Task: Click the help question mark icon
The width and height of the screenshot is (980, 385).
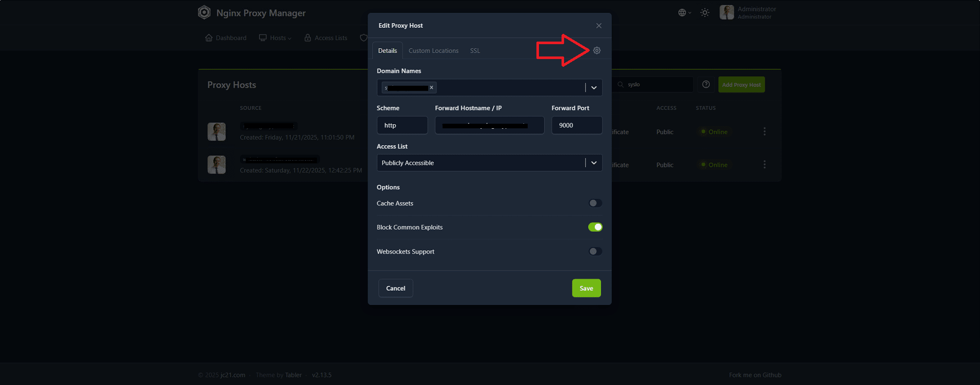Action: point(706,85)
